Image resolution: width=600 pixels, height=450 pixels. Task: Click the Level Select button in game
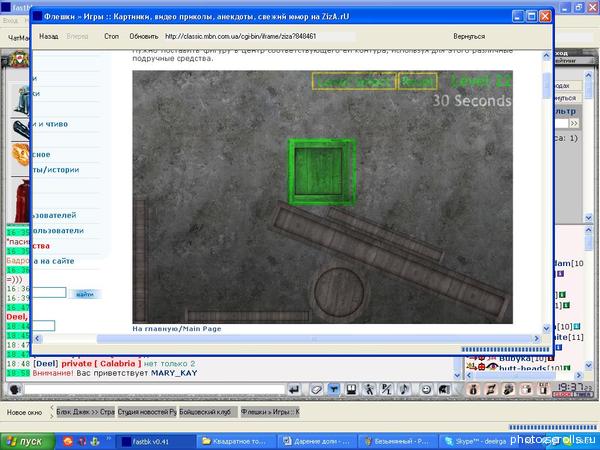click(x=354, y=81)
